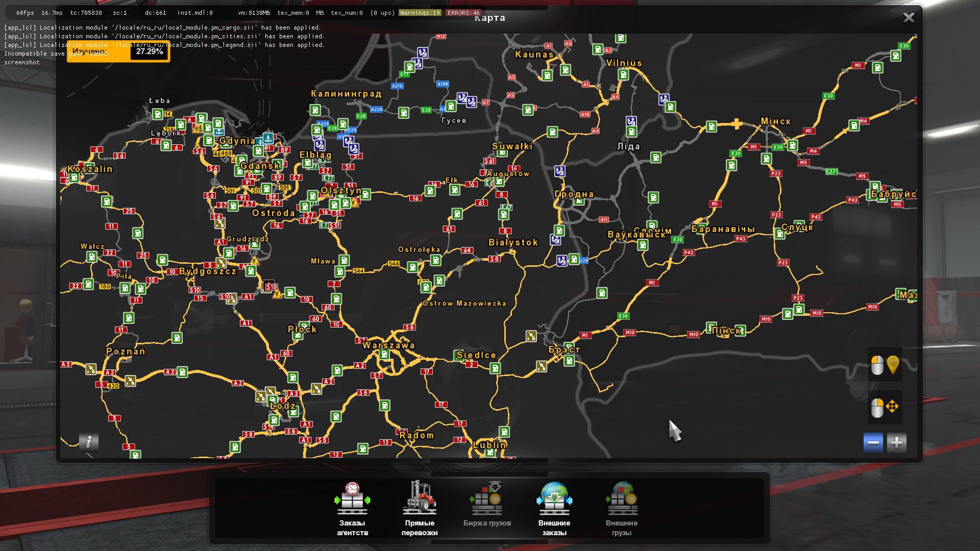This screenshot has width=980, height=551.
Task: Open Прямые перевозки cargo market
Action: [x=420, y=508]
